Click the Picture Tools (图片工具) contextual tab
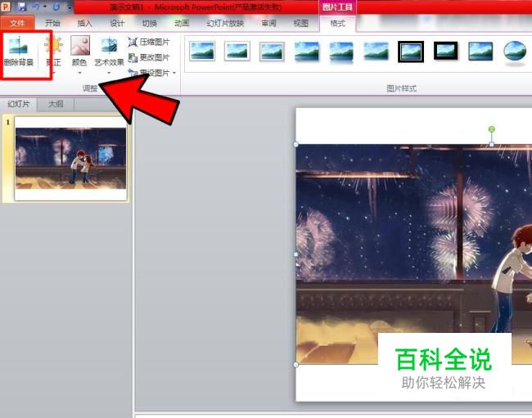 pos(337,7)
